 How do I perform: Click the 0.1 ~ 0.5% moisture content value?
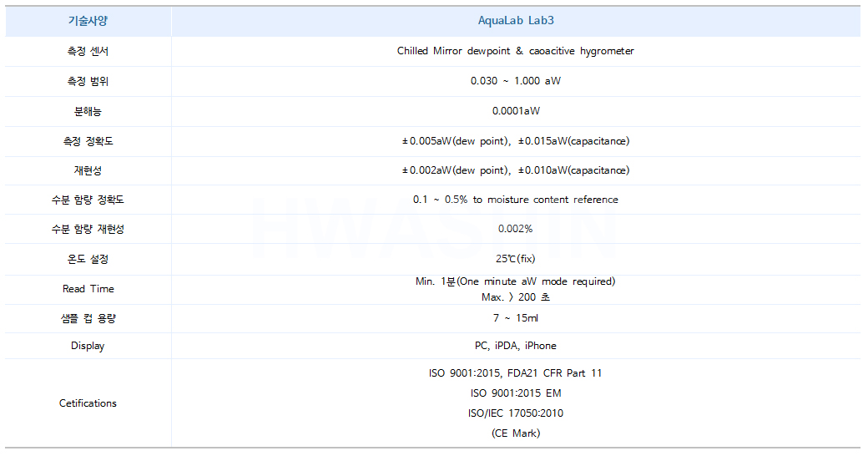click(x=516, y=200)
